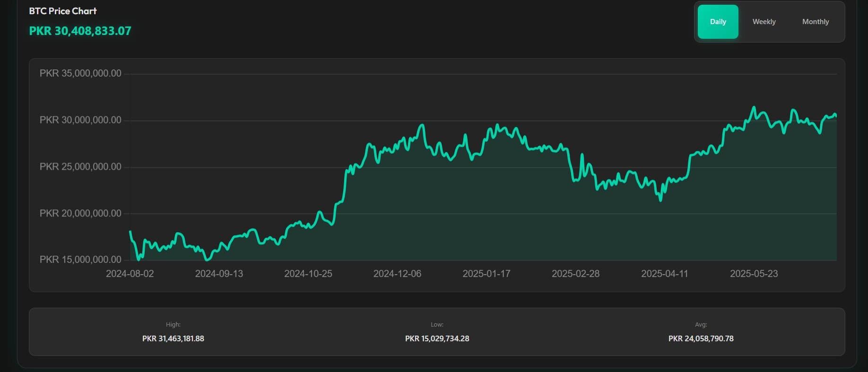868x372 pixels.
Task: Click the 2024-09-13 date label
Action: point(219,274)
